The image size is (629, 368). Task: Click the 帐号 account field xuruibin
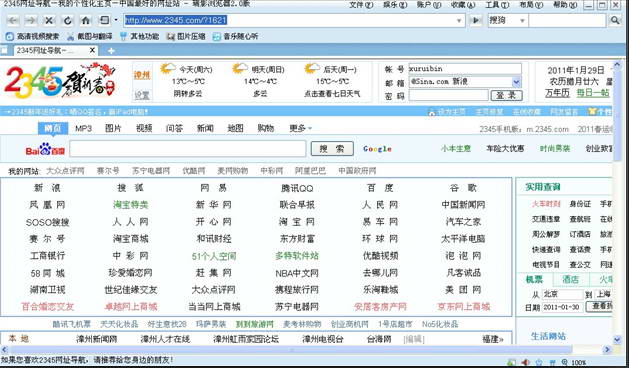click(465, 69)
